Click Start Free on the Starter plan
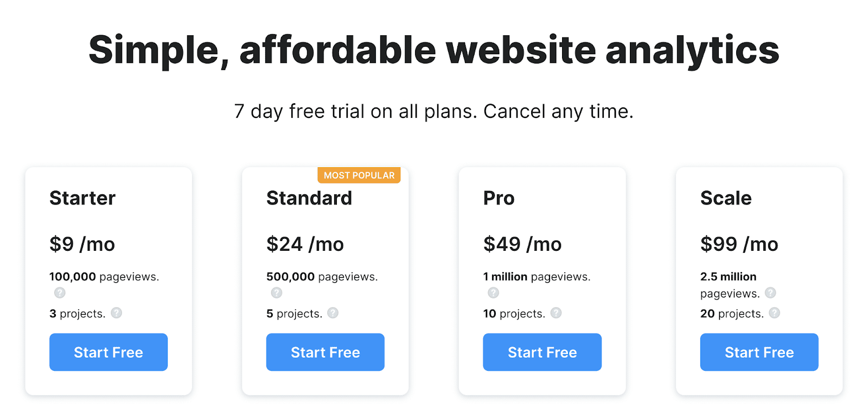Viewport: 868px width, 418px height. [x=108, y=352]
